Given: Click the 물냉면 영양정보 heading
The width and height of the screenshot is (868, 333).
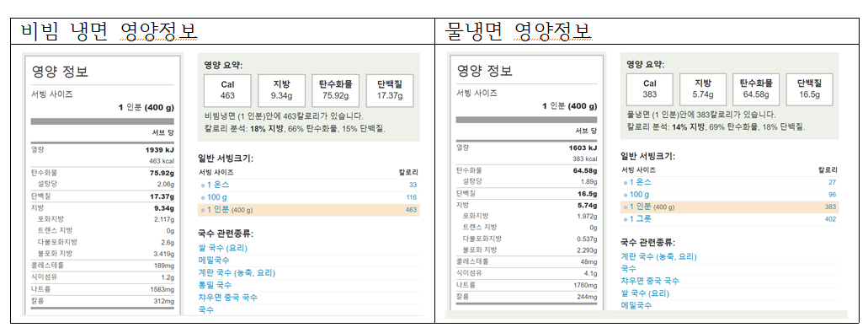Looking at the screenshot, I should 519,31.
